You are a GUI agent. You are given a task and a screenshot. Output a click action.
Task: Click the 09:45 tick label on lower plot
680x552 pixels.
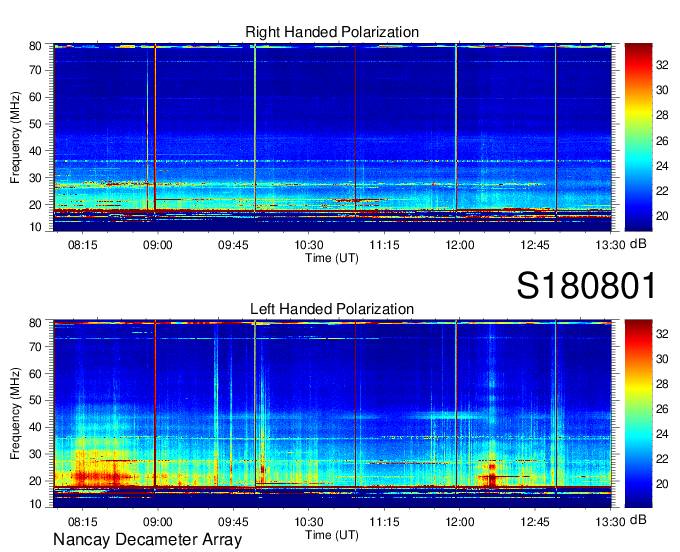point(233,522)
